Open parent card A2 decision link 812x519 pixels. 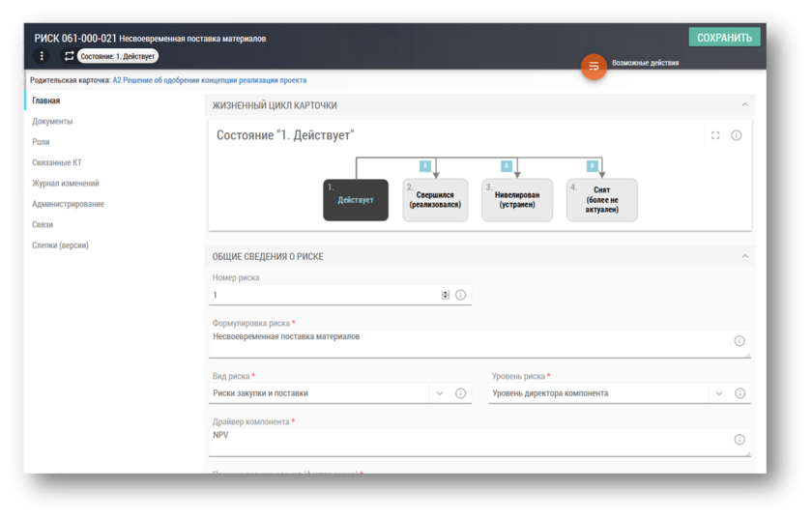tap(209, 81)
